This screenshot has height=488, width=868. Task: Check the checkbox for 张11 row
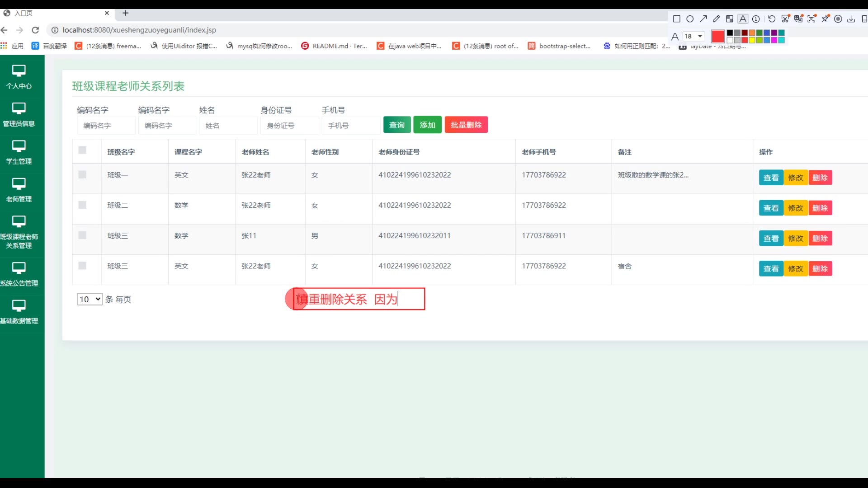[x=82, y=235]
